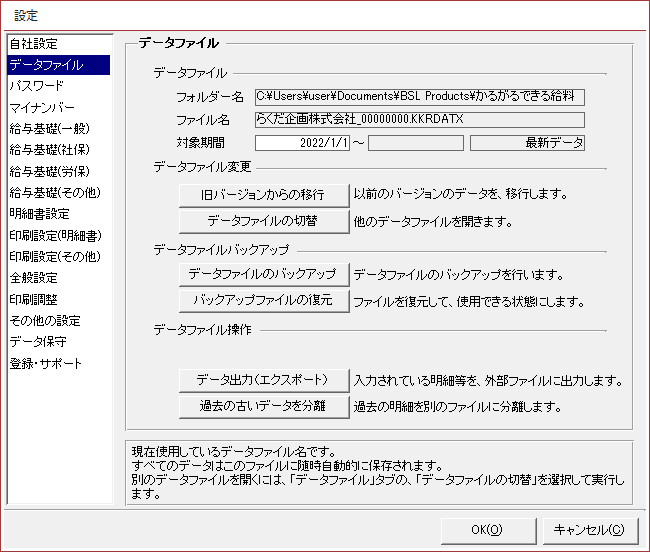The image size is (650, 552).
Task: Go to 全般設定 in the list
Action: tap(59, 278)
